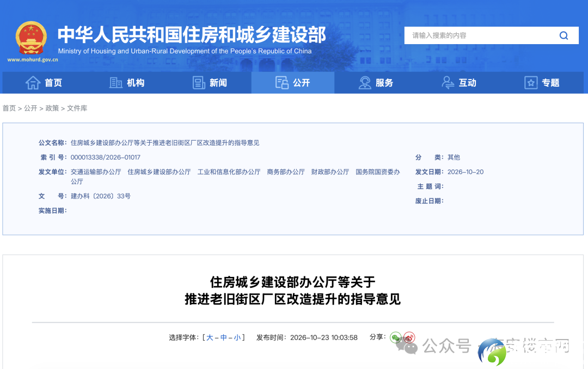The height and width of the screenshot is (369, 588).
Task: Click the issuing unit 交通运输部办公厅
Action: pyautogui.click(x=96, y=172)
